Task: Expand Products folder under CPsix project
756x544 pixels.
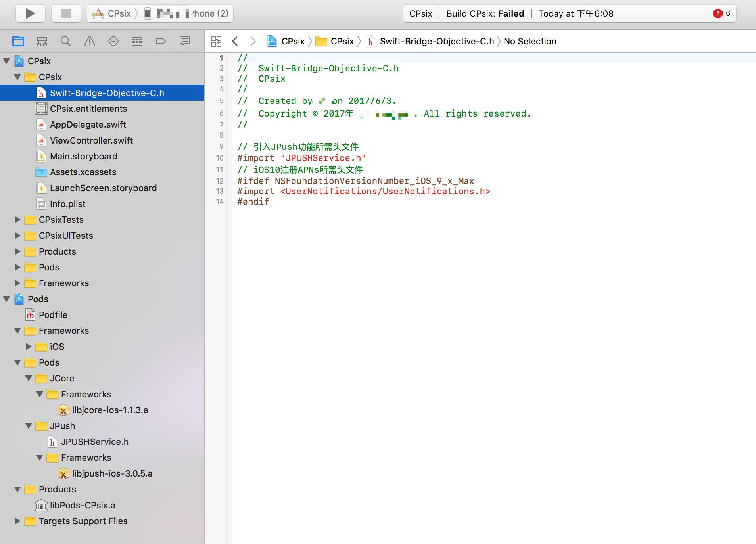Action: (x=17, y=251)
